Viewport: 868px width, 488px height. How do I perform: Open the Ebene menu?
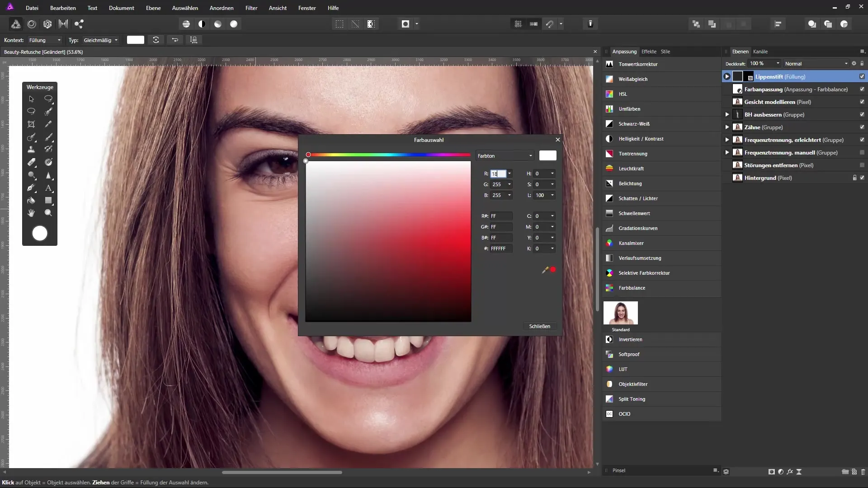pos(153,8)
